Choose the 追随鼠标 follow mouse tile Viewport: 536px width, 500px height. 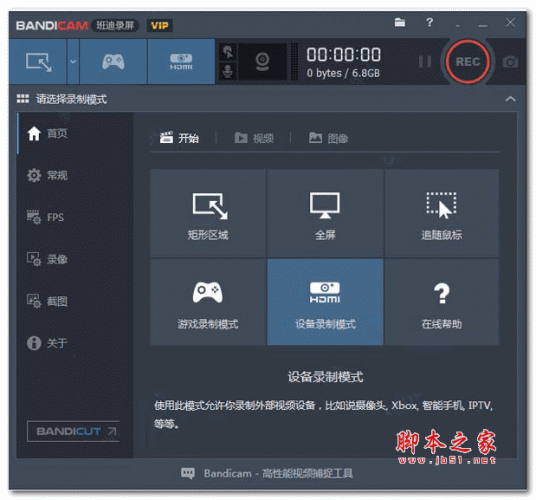click(442, 213)
